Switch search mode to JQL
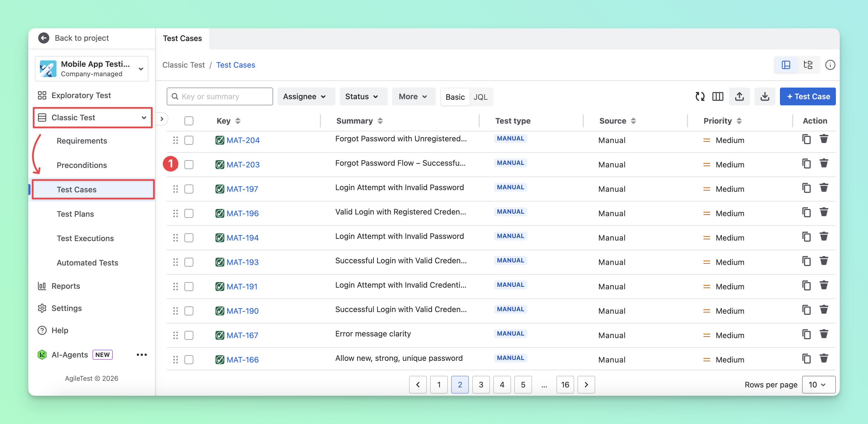Image resolution: width=868 pixels, height=424 pixels. point(480,97)
